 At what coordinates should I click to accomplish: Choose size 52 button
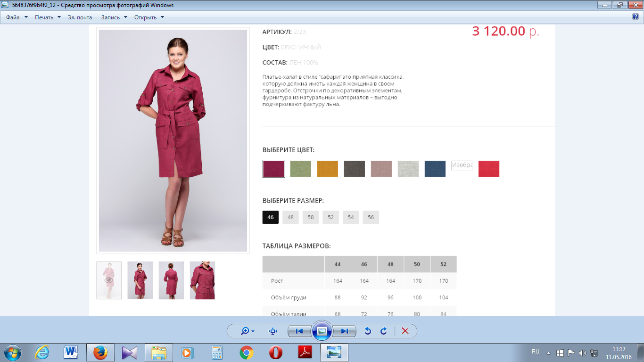click(331, 217)
